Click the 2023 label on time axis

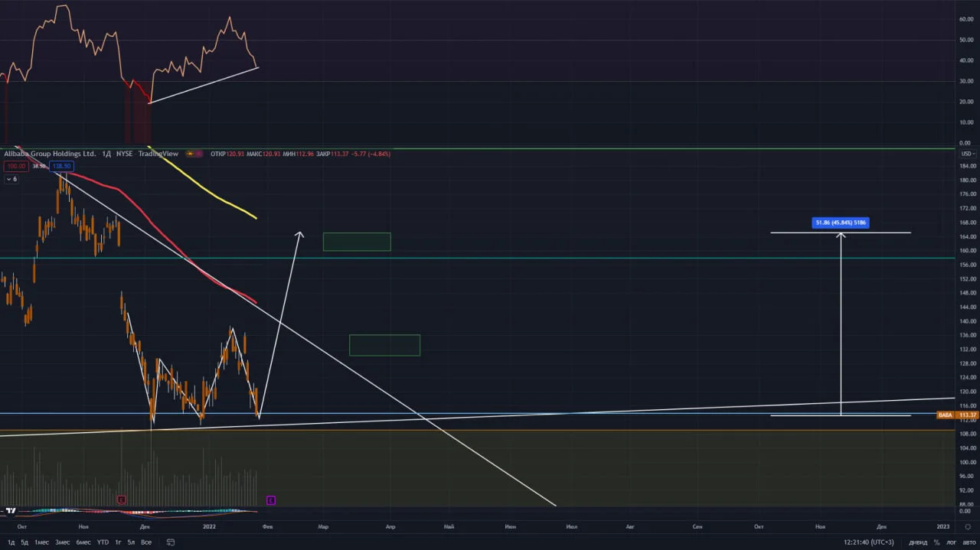pyautogui.click(x=943, y=526)
